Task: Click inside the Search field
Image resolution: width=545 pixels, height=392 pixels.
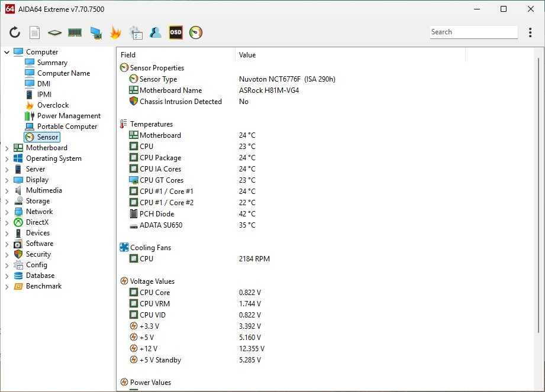Action: (x=473, y=32)
